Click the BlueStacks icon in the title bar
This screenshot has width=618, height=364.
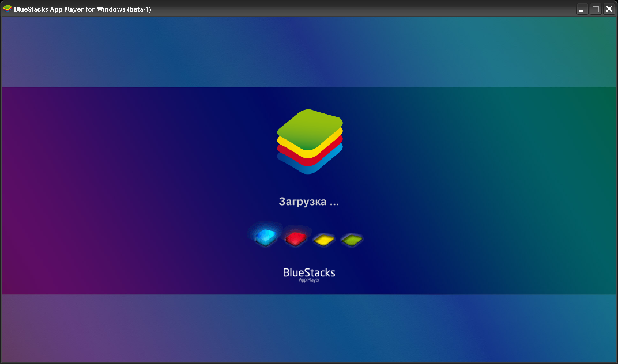(7, 9)
